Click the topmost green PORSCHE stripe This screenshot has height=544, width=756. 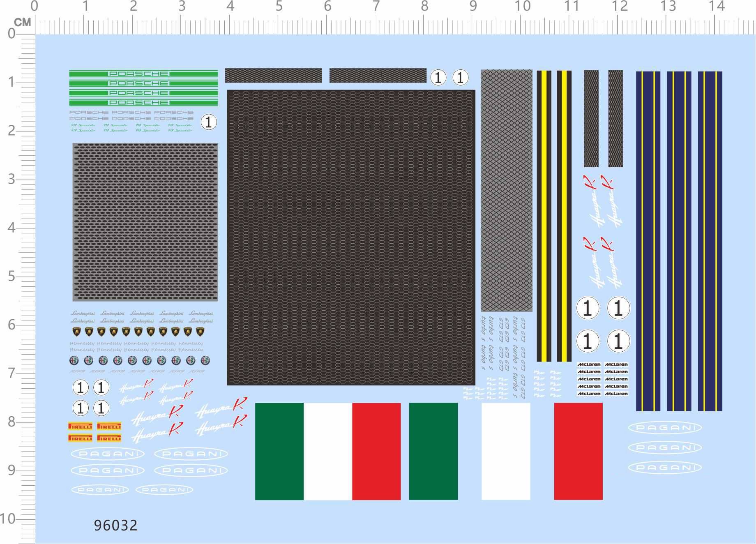coord(143,74)
